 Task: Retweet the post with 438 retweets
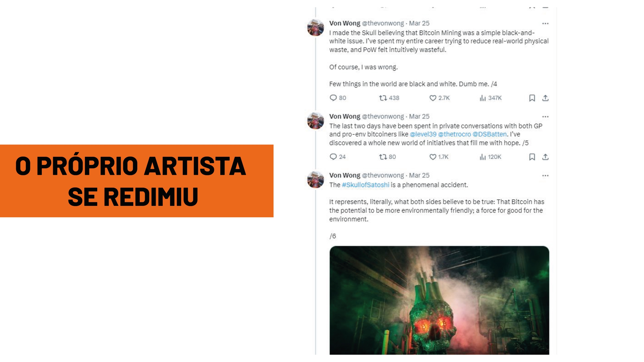[389, 98]
